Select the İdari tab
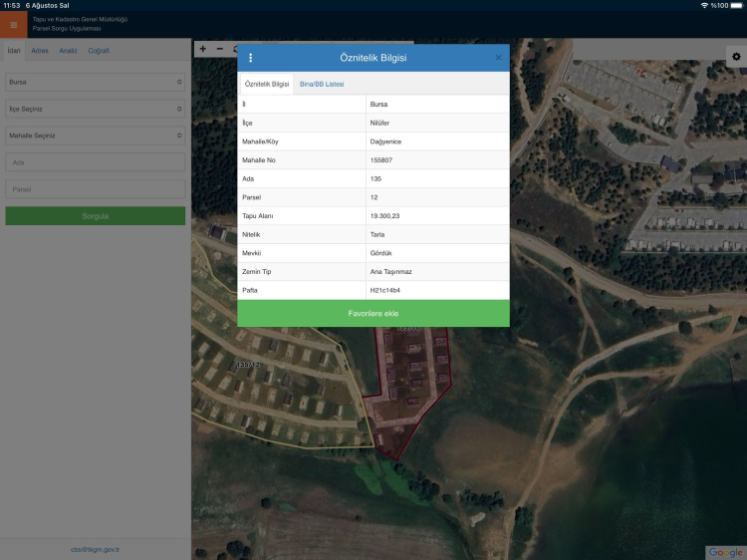Viewport: 747px width, 560px height. coord(14,50)
